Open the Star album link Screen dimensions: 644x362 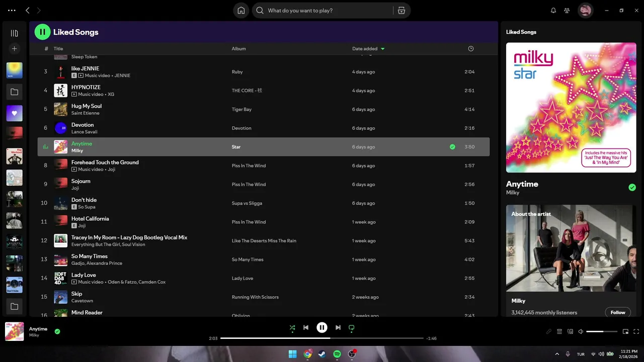(x=236, y=147)
